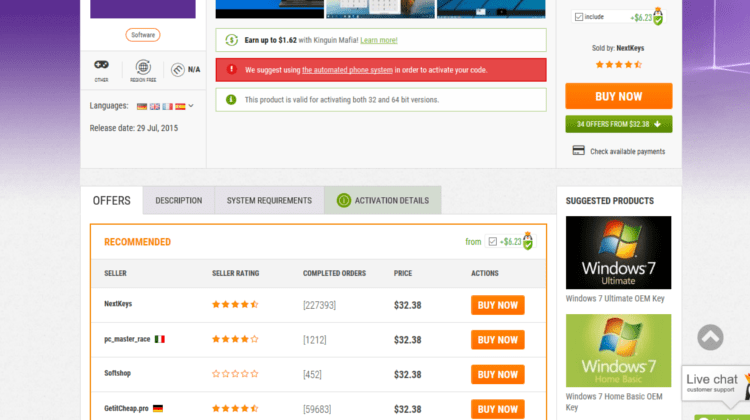
Task: Click the Italian flag next to pc_master_race
Action: (x=160, y=339)
